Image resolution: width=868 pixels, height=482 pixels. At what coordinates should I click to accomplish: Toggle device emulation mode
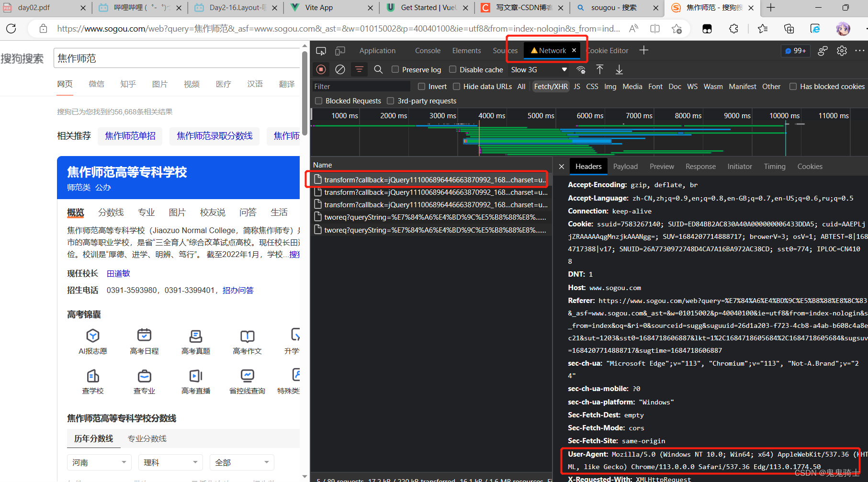(x=340, y=50)
